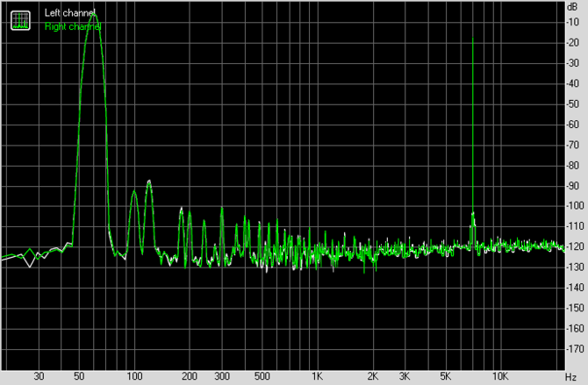Select the 'Left channel' legend label
The width and height of the screenshot is (588, 385).
click(69, 13)
